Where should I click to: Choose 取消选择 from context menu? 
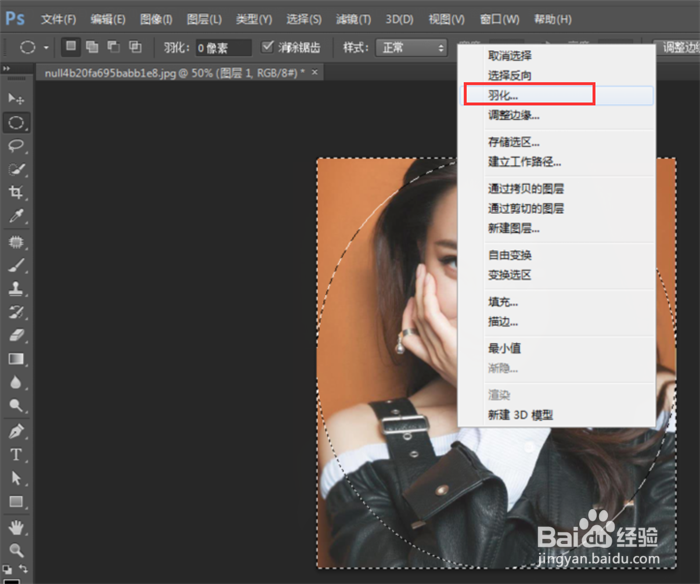[557, 56]
